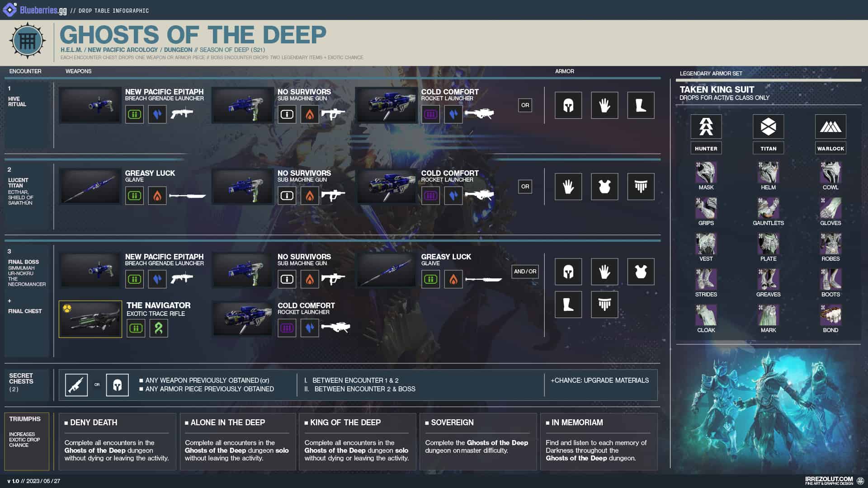Viewport: 868px width, 488px height.
Task: Select the Greasy Luck glaive thumbnail in Lucent Titan row
Action: [90, 187]
